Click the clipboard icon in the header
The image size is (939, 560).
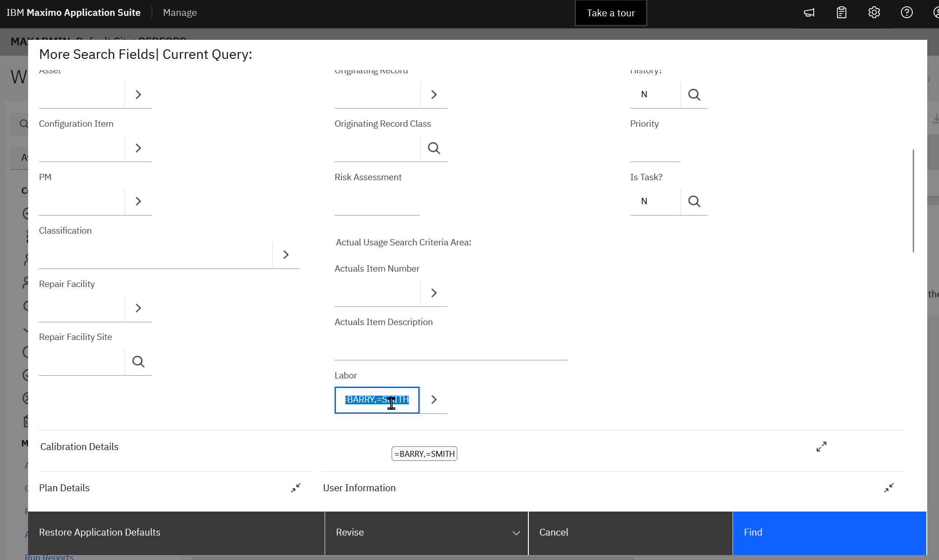tap(841, 12)
